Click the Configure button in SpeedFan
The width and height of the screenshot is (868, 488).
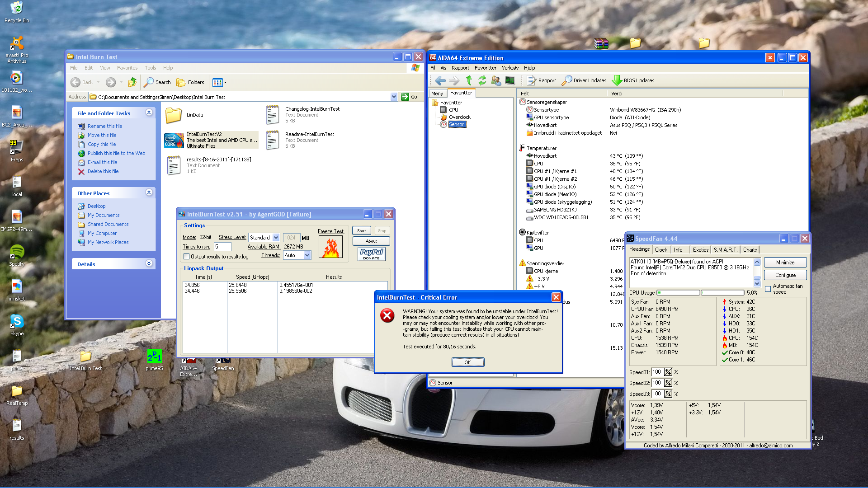click(x=785, y=275)
